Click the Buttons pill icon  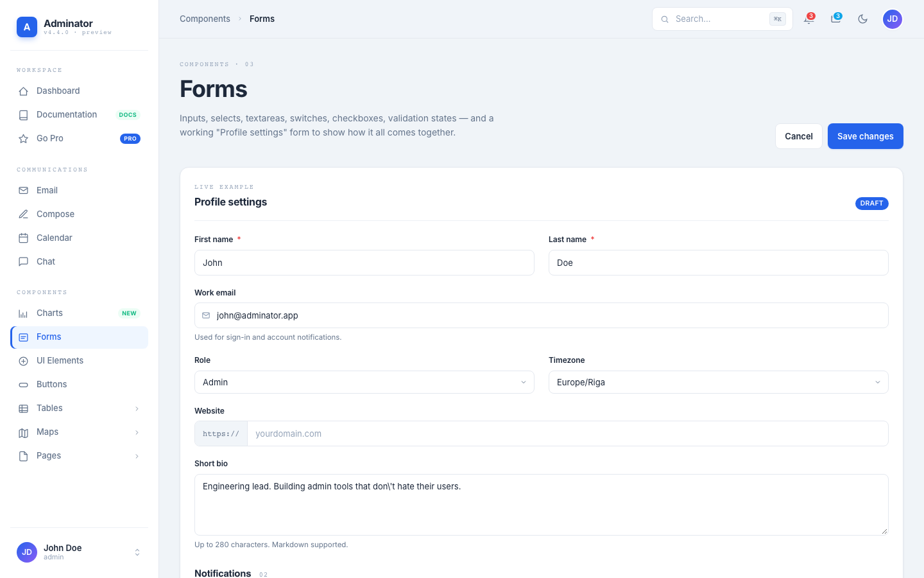click(x=23, y=385)
